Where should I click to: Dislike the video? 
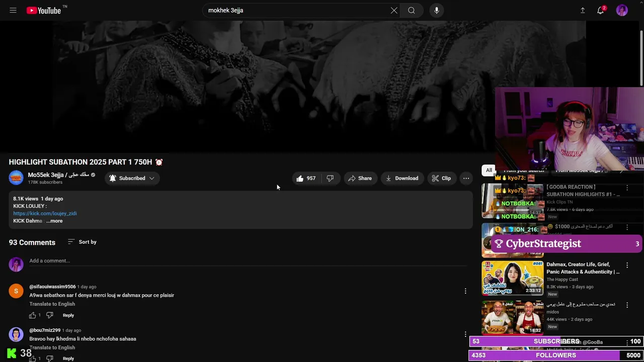(x=330, y=178)
